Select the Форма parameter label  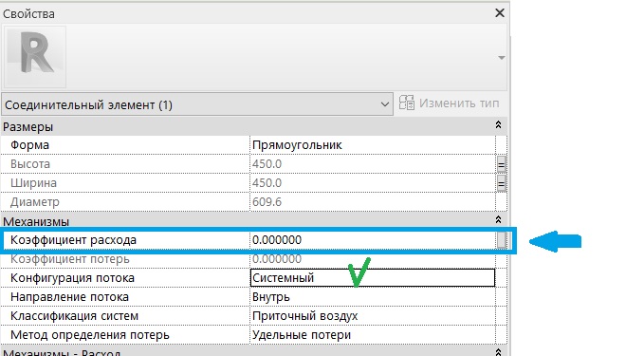click(29, 145)
